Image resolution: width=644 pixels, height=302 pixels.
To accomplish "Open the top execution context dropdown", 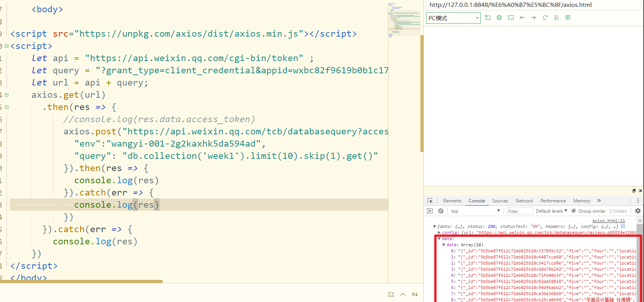I will coord(475,211).
